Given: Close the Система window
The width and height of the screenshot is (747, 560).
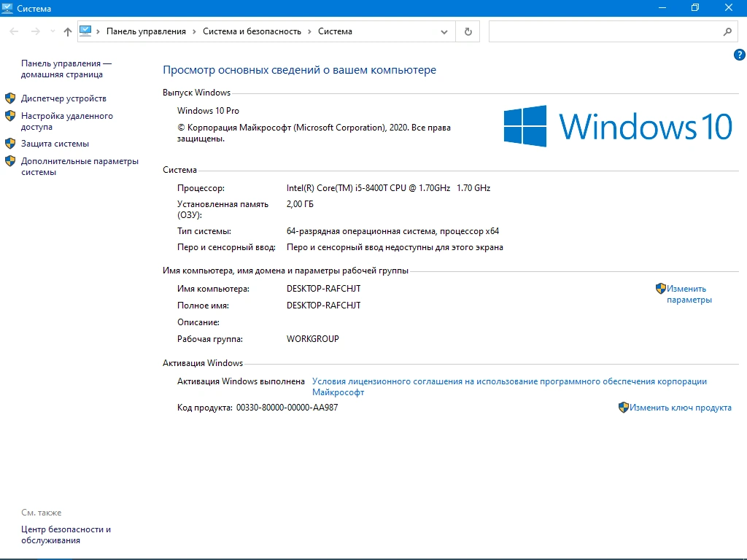Looking at the screenshot, I should (729, 8).
